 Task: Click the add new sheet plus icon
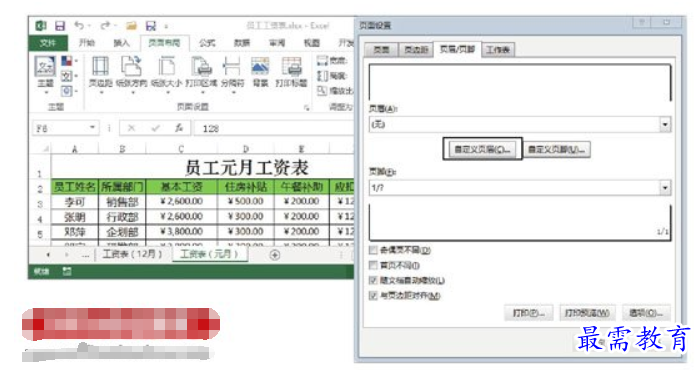coord(275,255)
